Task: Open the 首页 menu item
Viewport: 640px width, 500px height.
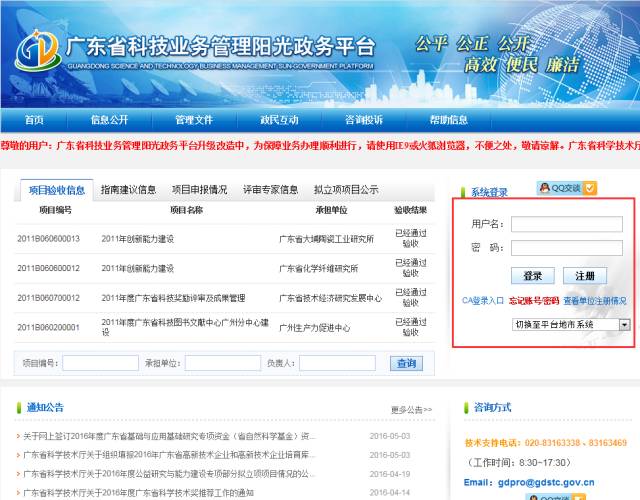Action: 35,120
